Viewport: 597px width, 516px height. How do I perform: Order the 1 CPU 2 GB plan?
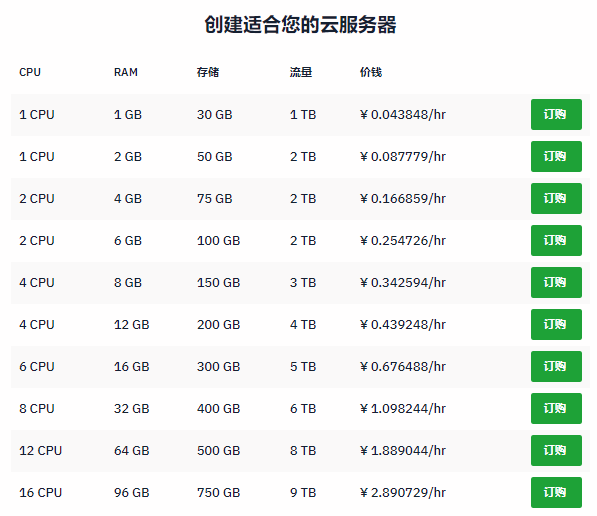[556, 157]
